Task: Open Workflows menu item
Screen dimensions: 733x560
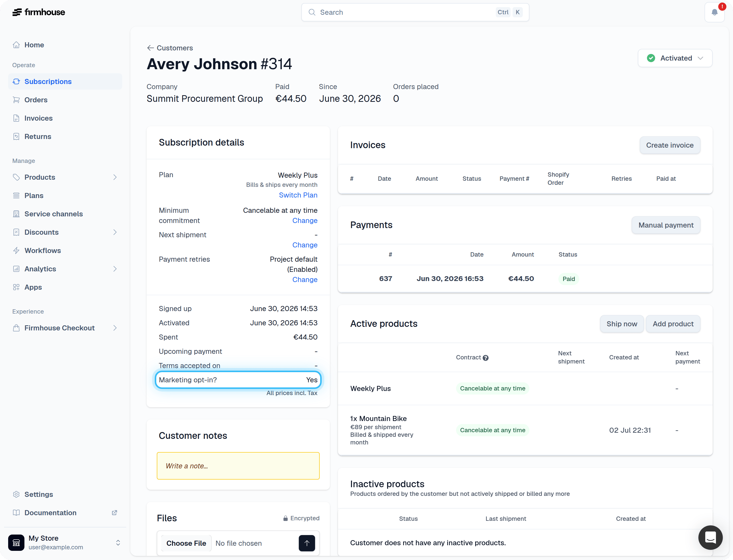Action: pyautogui.click(x=65, y=250)
